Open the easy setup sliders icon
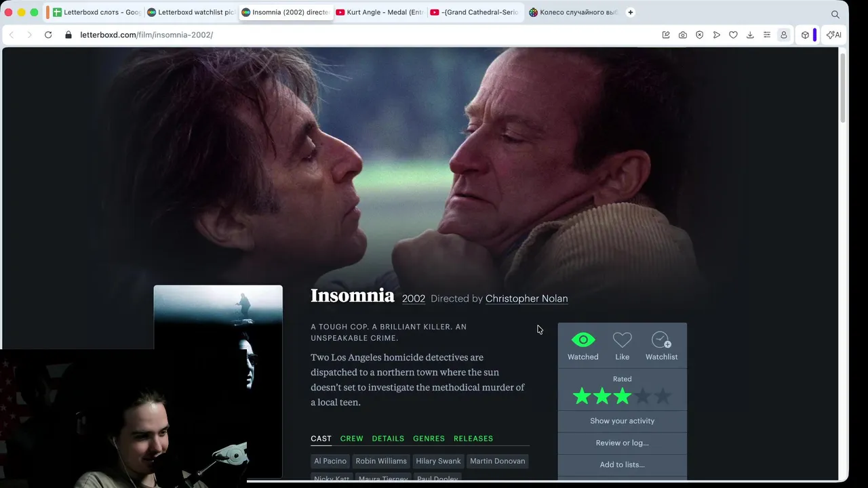 click(x=767, y=35)
